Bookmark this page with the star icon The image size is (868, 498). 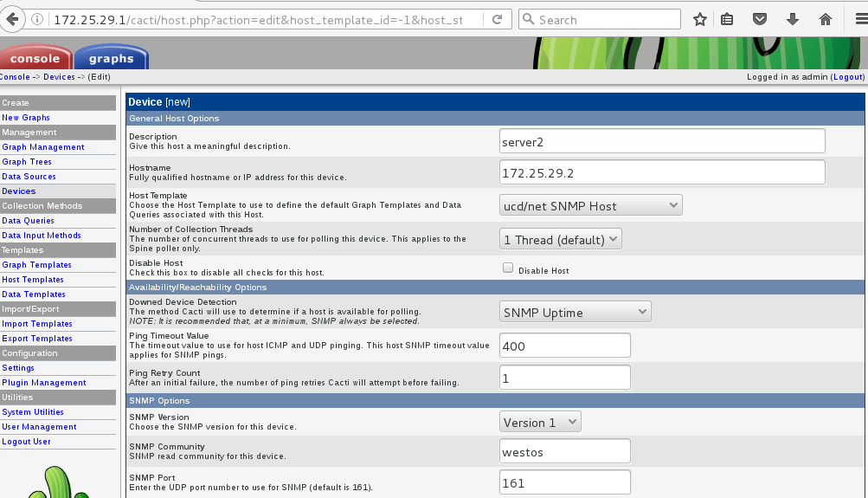coord(700,19)
